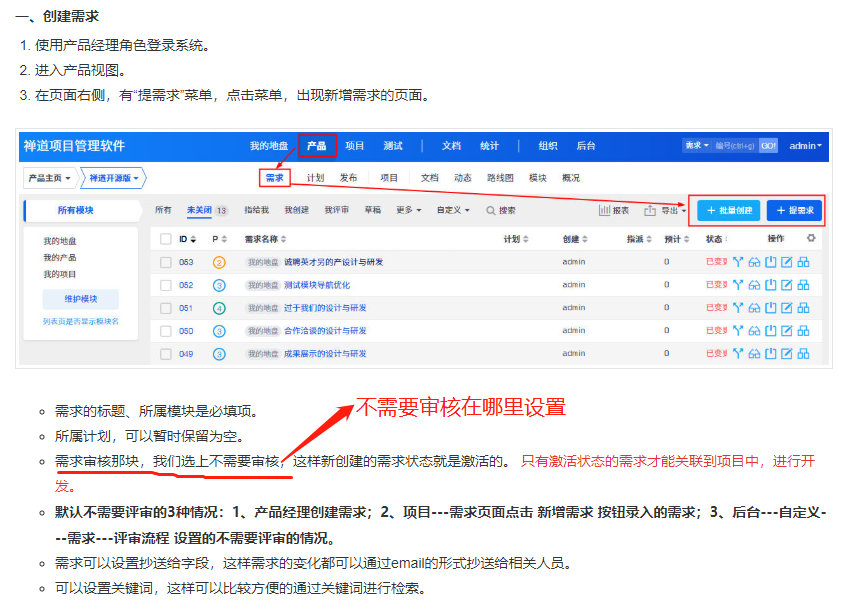Click the 维护模块 button
Image resolution: width=846 pixels, height=610 pixels.
point(81,299)
